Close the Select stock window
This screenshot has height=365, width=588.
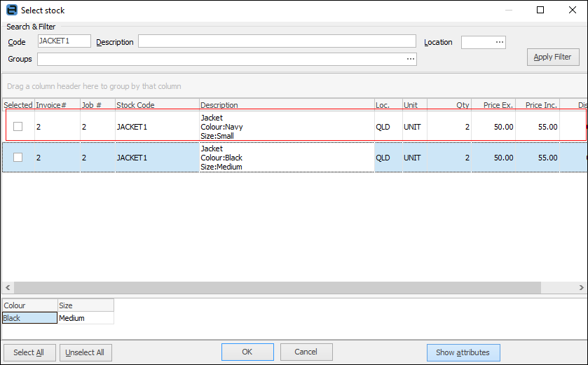coord(573,10)
